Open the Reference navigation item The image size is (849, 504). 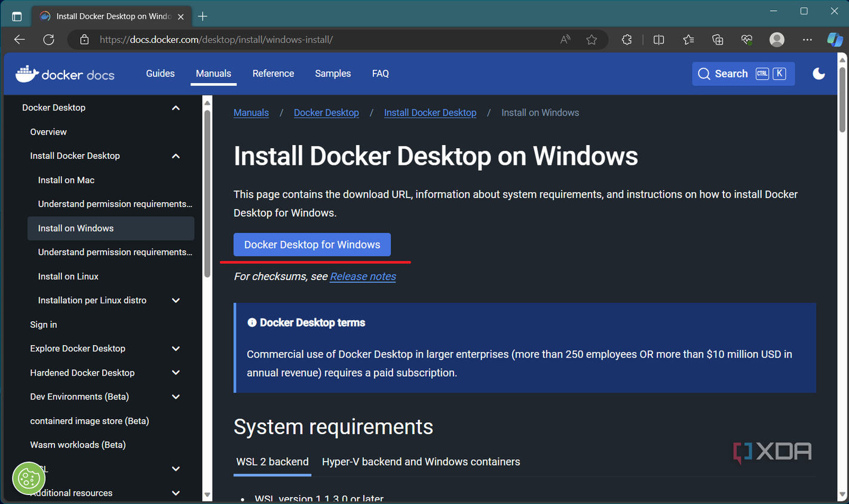pos(273,73)
